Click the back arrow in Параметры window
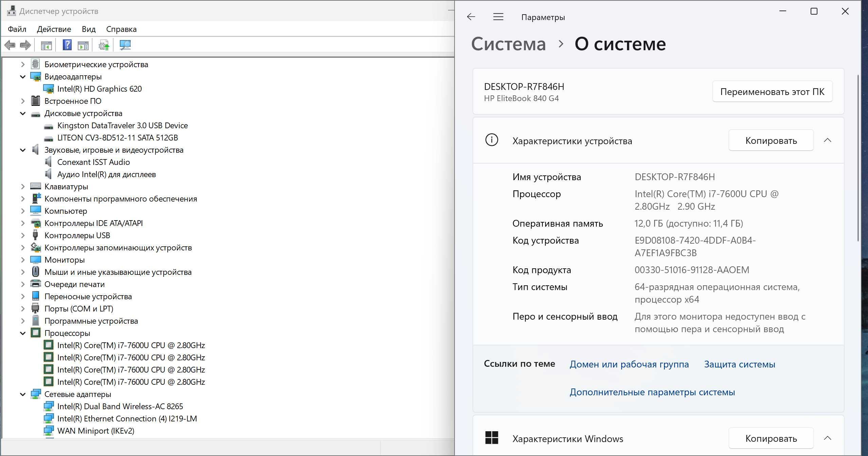This screenshot has height=456, width=868. [471, 17]
